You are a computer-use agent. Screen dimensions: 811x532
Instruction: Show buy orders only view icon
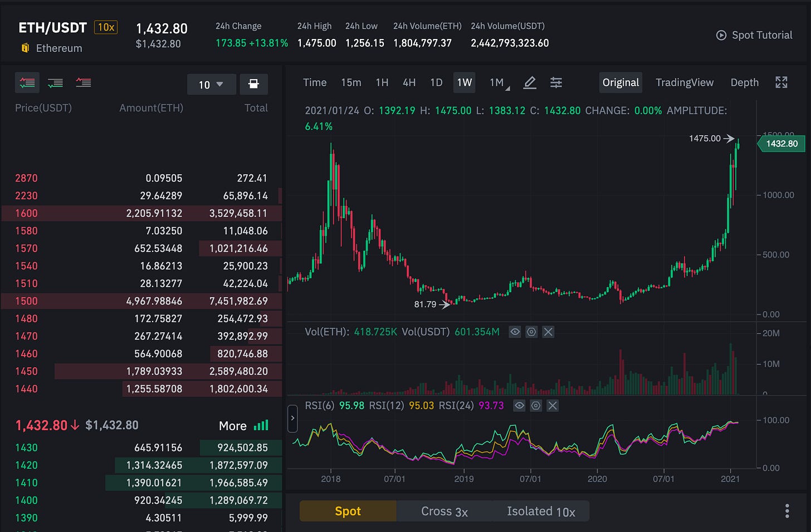point(55,83)
